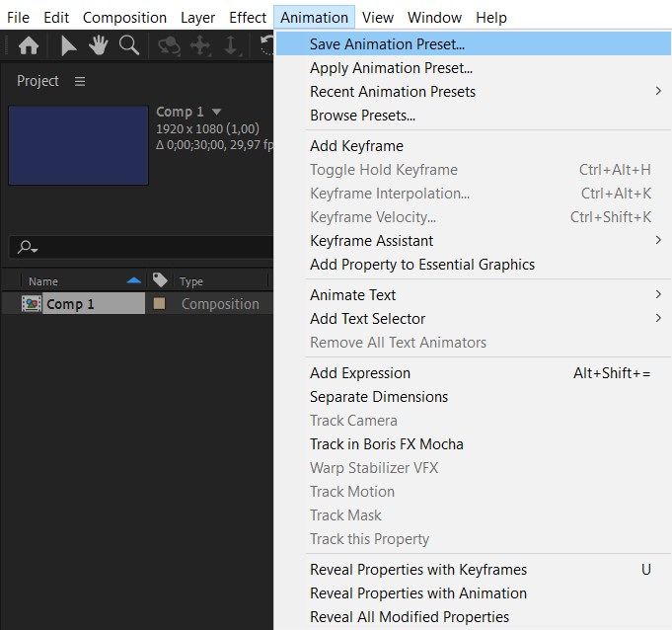Screen dimensions: 672x630
Task: Select the Comp 1 item in the project list
Action: click(x=71, y=304)
